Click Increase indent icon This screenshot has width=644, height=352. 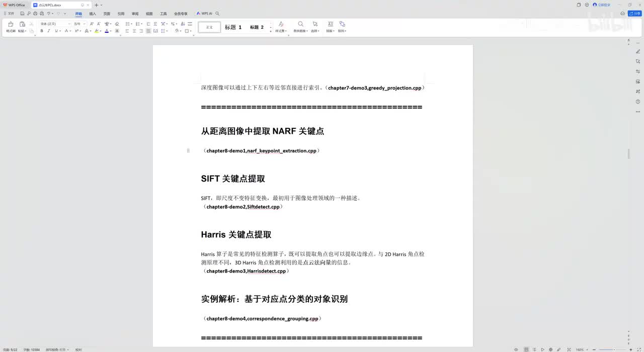[x=155, y=24]
